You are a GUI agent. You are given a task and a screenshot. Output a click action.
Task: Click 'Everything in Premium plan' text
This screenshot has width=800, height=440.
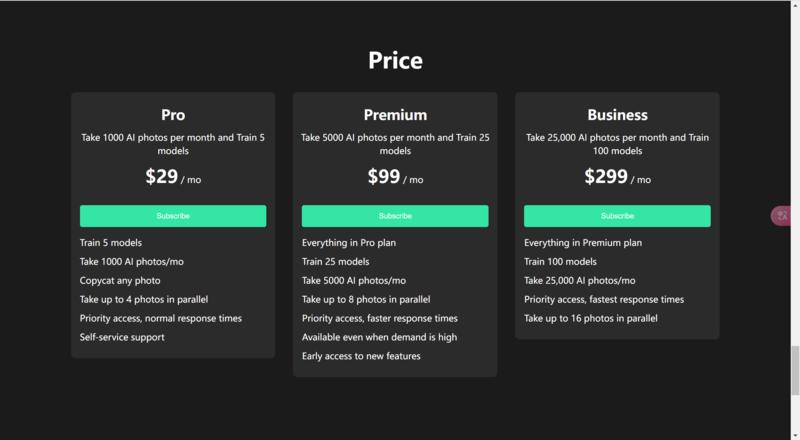583,243
